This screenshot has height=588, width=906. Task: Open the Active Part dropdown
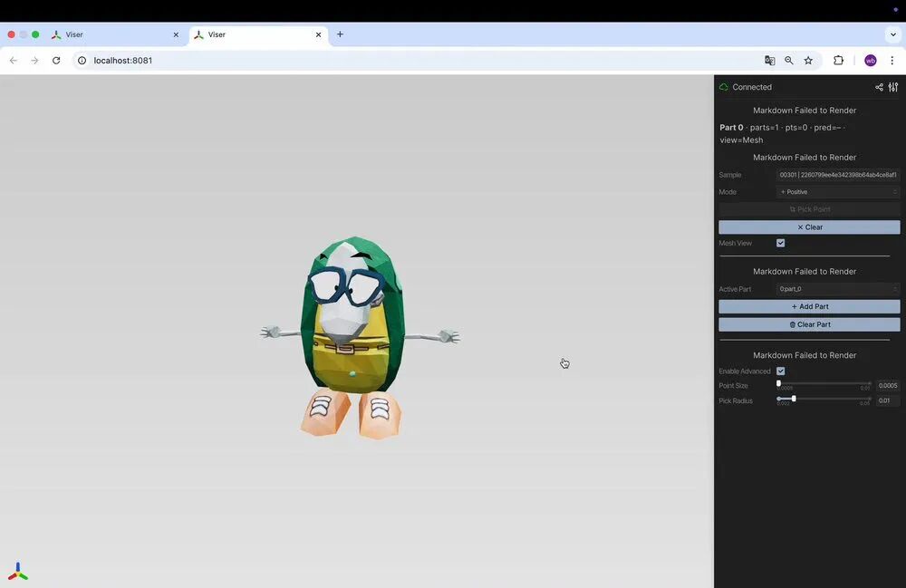pyautogui.click(x=838, y=289)
